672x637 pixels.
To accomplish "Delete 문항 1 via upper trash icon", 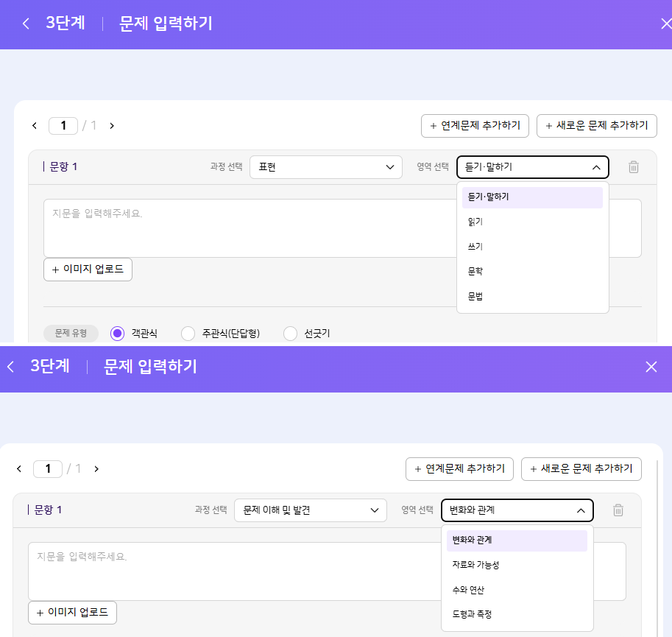I will (x=634, y=166).
